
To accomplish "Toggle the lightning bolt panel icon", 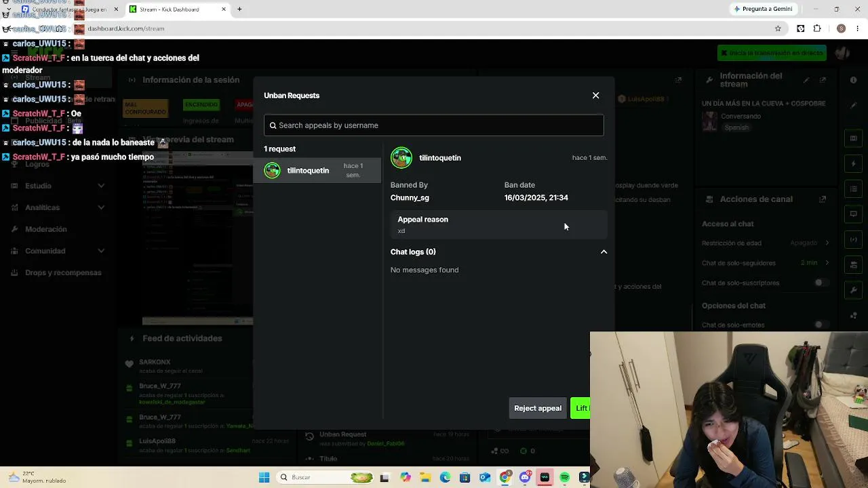I will click(853, 163).
